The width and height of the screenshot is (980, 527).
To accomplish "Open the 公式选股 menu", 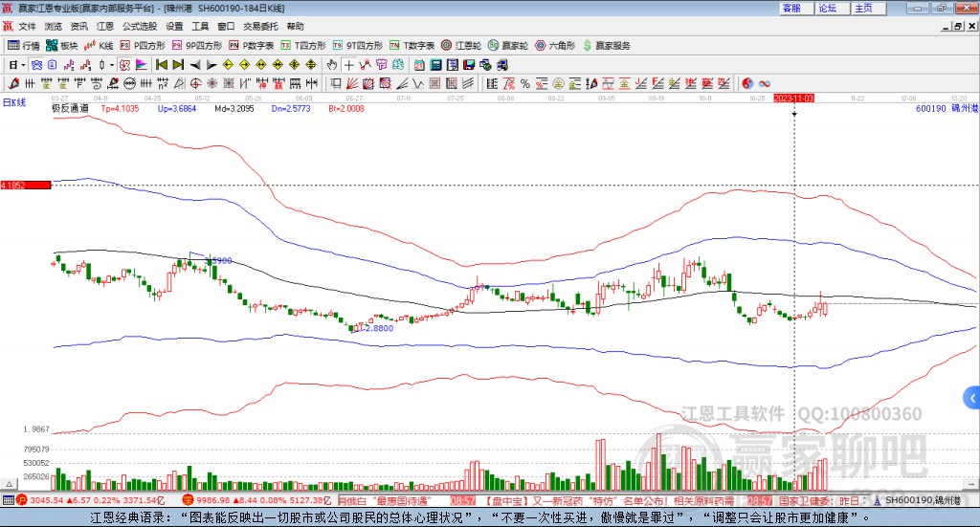I will pyautogui.click(x=139, y=27).
